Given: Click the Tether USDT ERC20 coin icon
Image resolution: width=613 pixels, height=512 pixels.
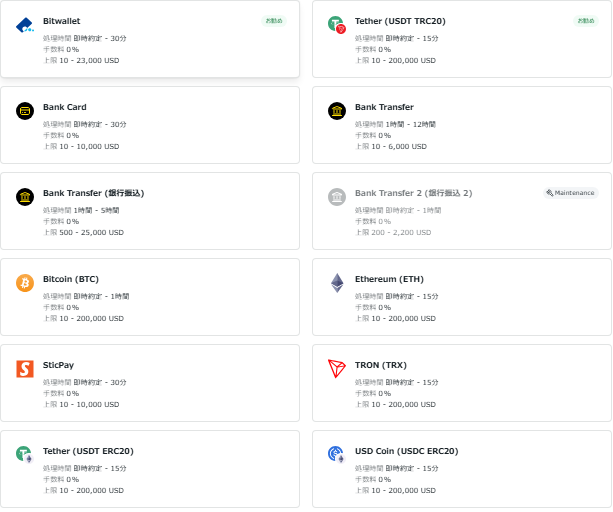Looking at the screenshot, I should [25, 455].
